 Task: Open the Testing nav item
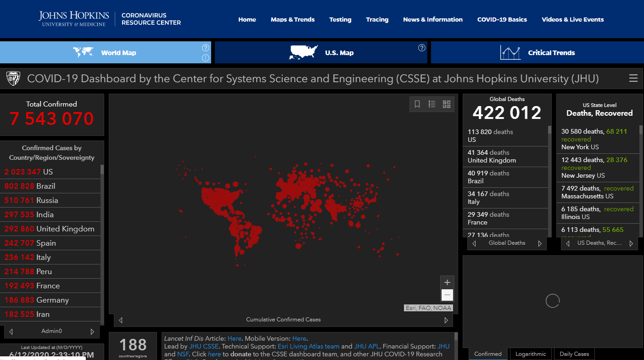click(340, 19)
